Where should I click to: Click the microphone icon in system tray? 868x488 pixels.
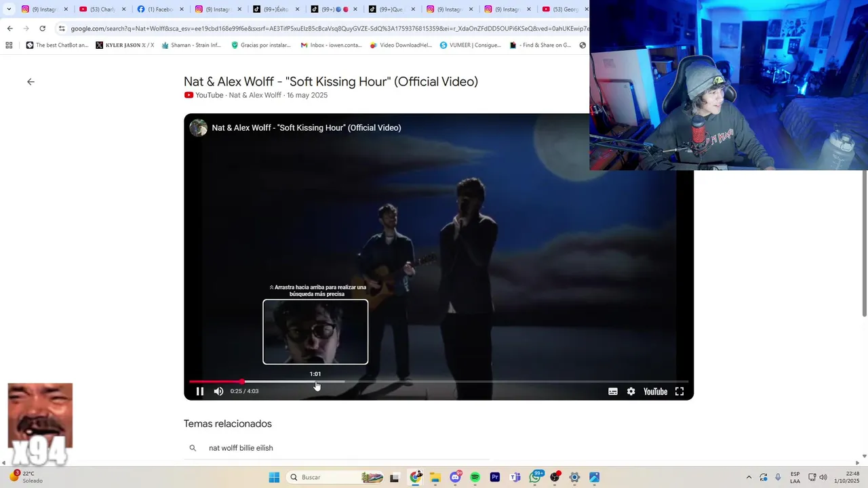[x=778, y=477]
